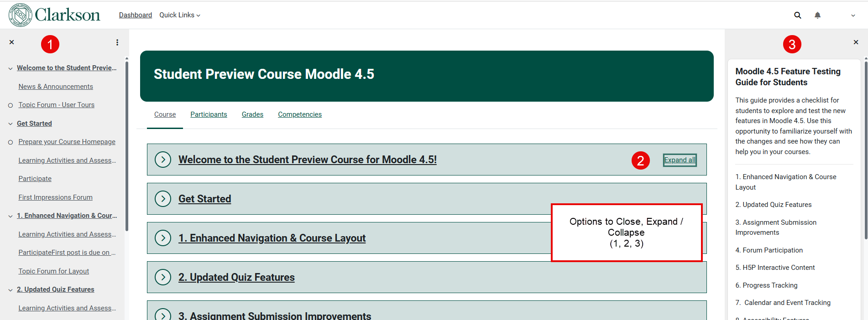
Task: Open the Get Started section title link
Action: click(205, 199)
